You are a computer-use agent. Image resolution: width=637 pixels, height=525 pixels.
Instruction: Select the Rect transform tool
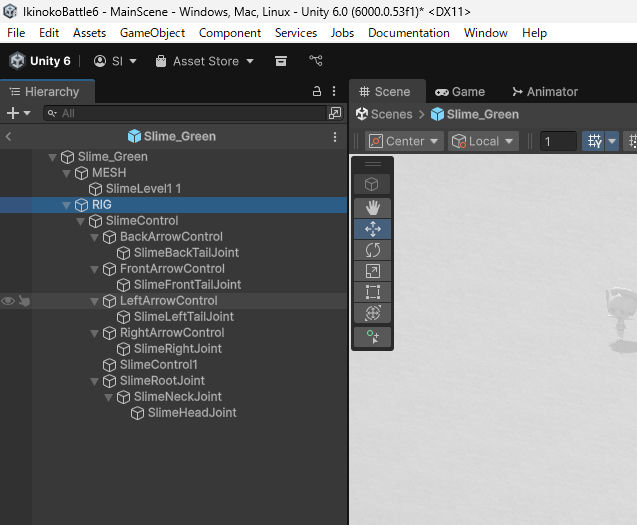click(x=372, y=292)
